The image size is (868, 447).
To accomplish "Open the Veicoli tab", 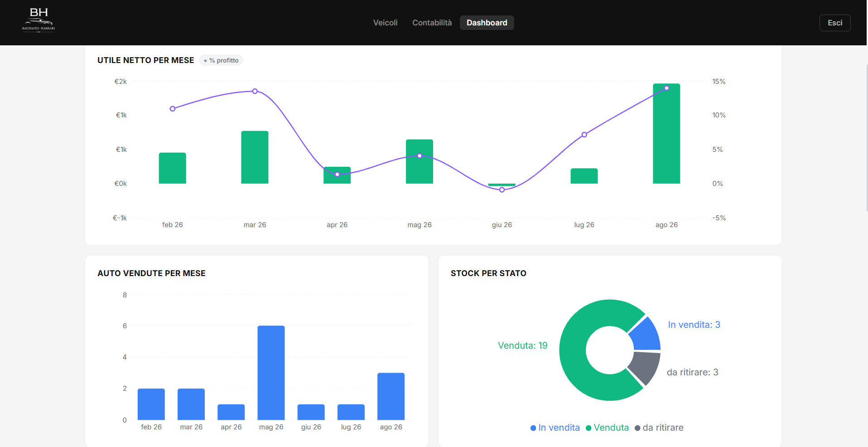I will (385, 23).
